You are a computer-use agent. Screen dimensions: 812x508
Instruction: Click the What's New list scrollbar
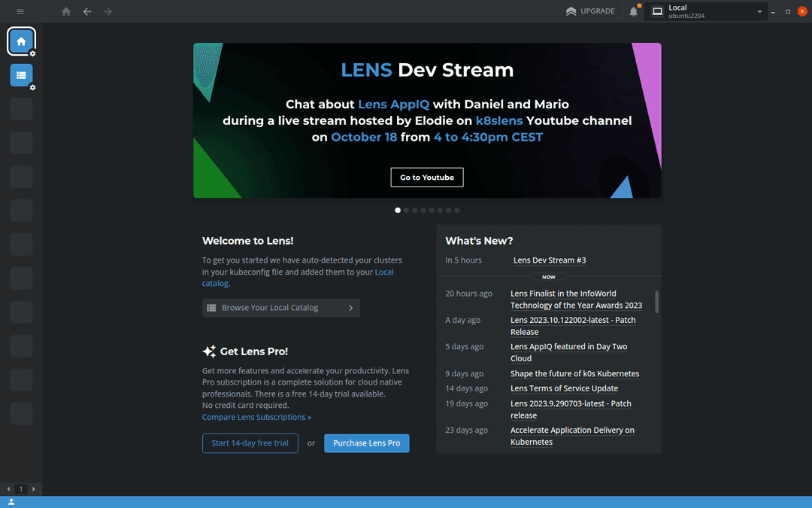coord(657,302)
